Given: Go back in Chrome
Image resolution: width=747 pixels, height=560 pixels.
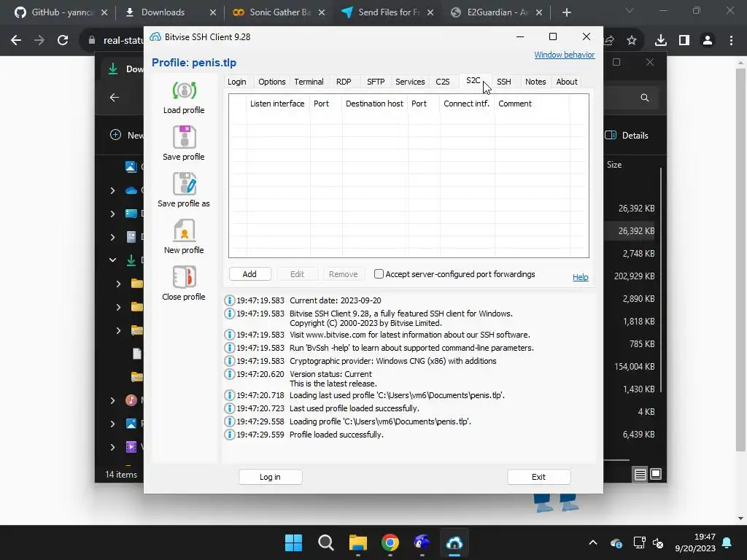Looking at the screenshot, I should [16, 40].
